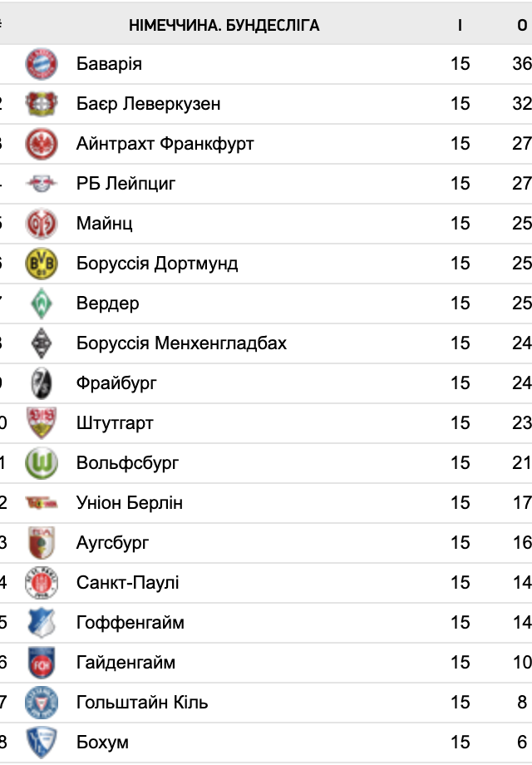Image resolution: width=532 pixels, height=765 pixels.
Task: Click the games played column header
Action: [x=460, y=26]
